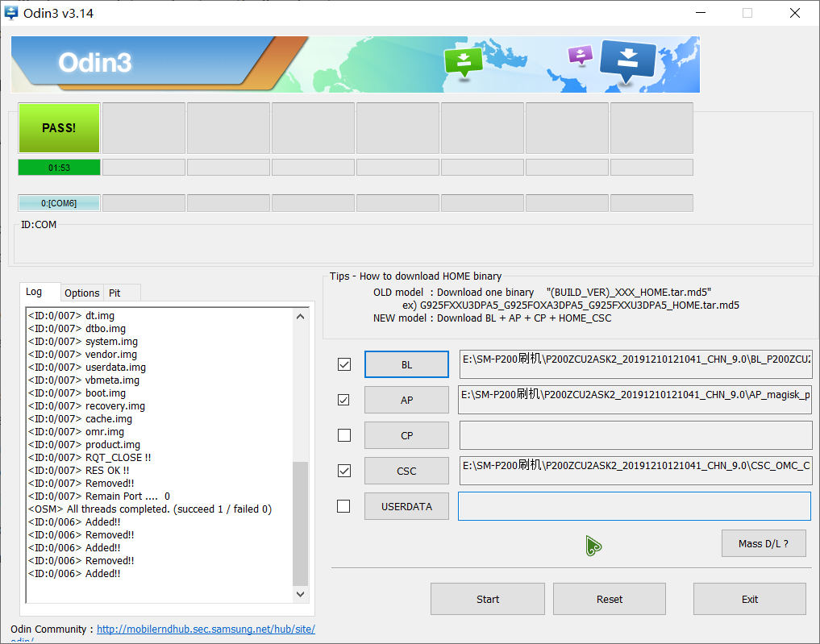820x644 pixels.
Task: Click the blue download speech bubble icon
Action: click(x=628, y=60)
